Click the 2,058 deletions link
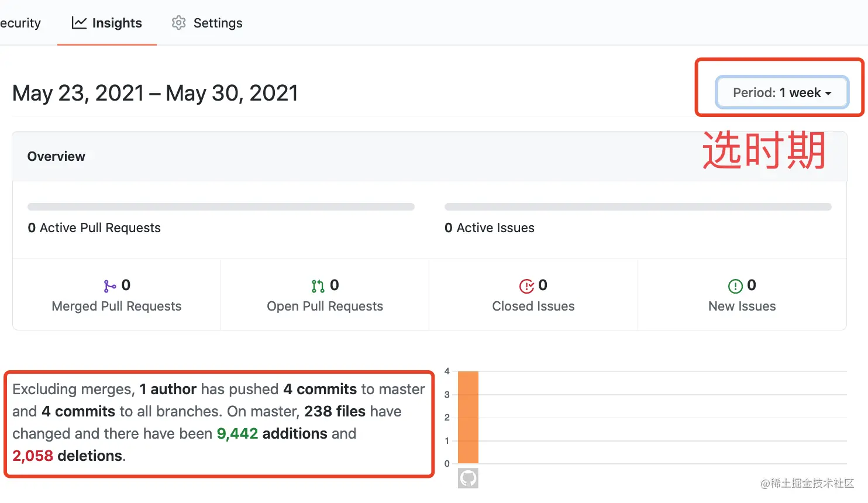 (33, 456)
